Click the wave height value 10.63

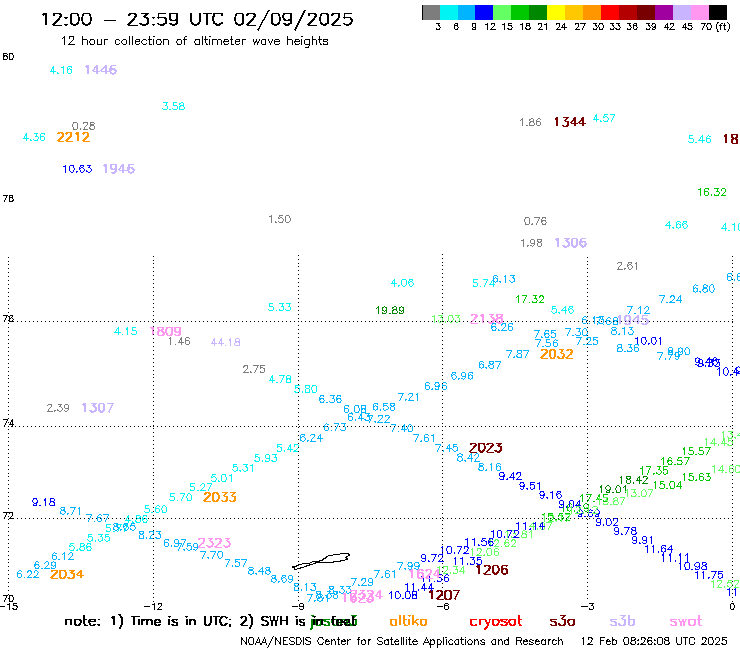point(77,169)
